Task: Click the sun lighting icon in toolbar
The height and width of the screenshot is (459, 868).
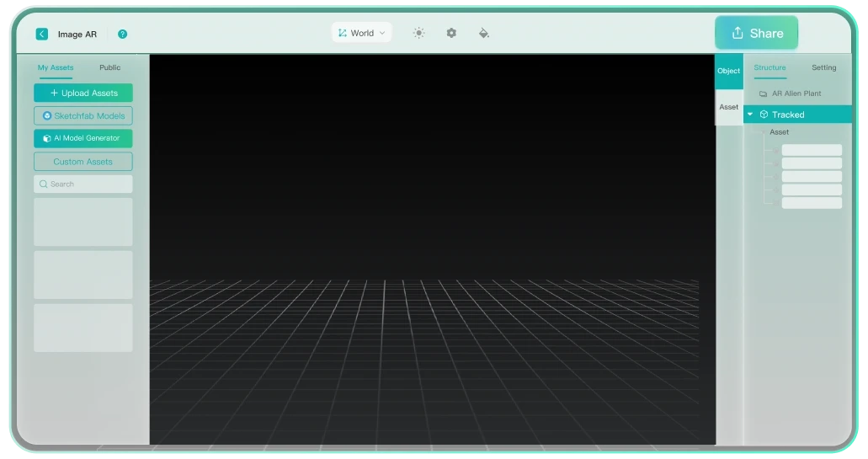Action: click(419, 33)
